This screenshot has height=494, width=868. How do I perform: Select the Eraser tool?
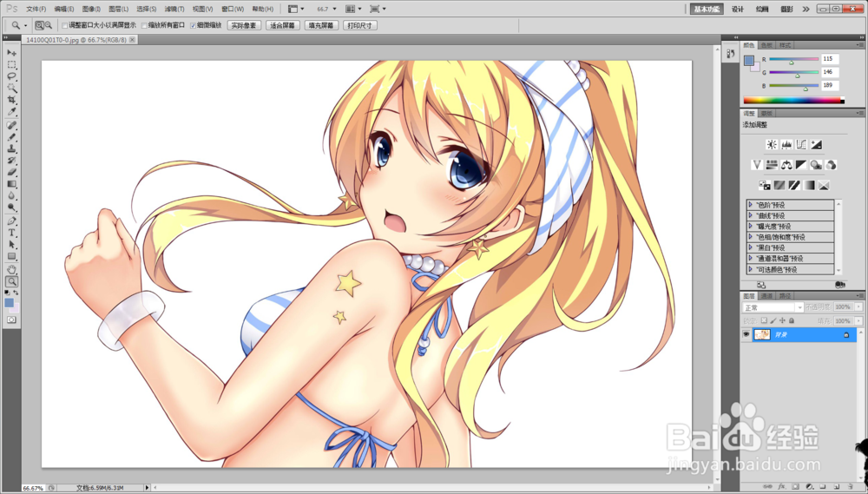[11, 172]
